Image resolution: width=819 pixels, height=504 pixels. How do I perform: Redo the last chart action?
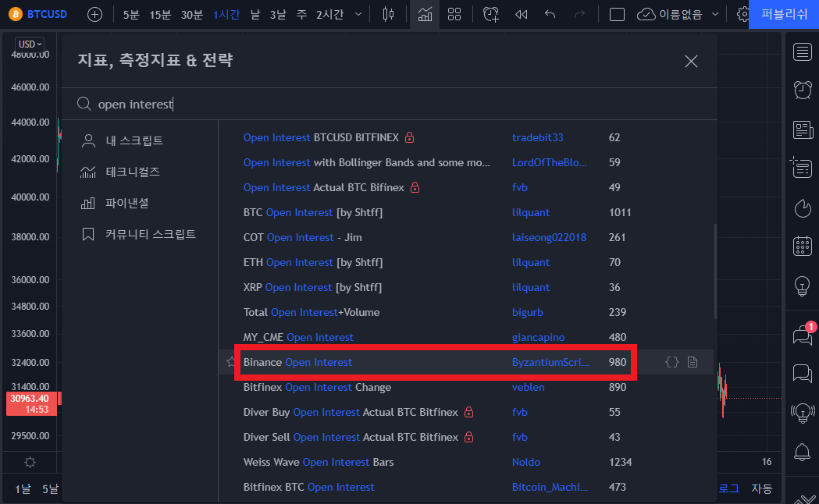[579, 14]
